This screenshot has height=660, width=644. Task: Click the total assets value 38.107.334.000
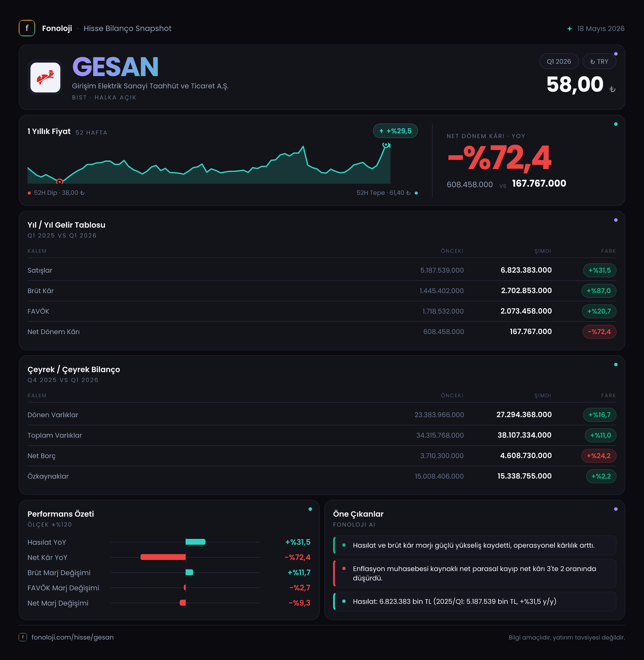[525, 435]
